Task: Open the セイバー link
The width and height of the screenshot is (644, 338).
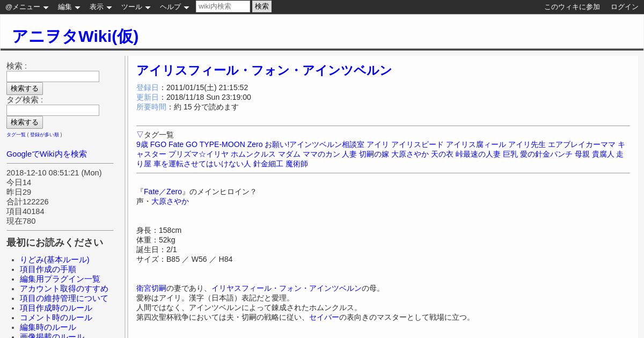Action: tap(324, 317)
